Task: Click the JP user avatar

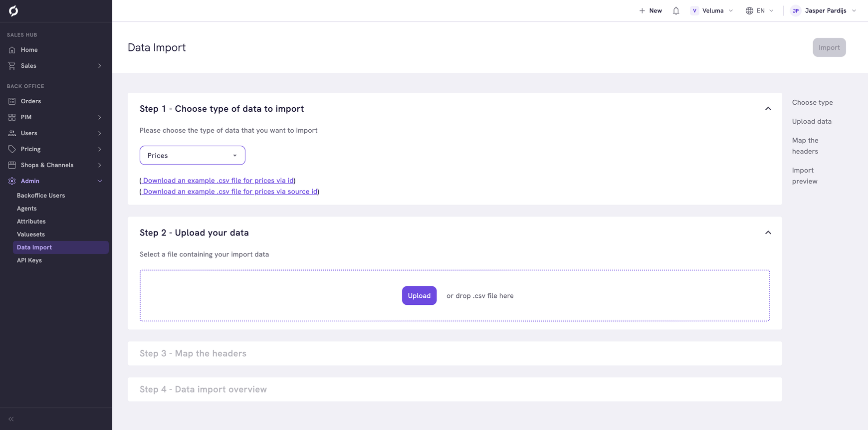Action: (x=796, y=10)
